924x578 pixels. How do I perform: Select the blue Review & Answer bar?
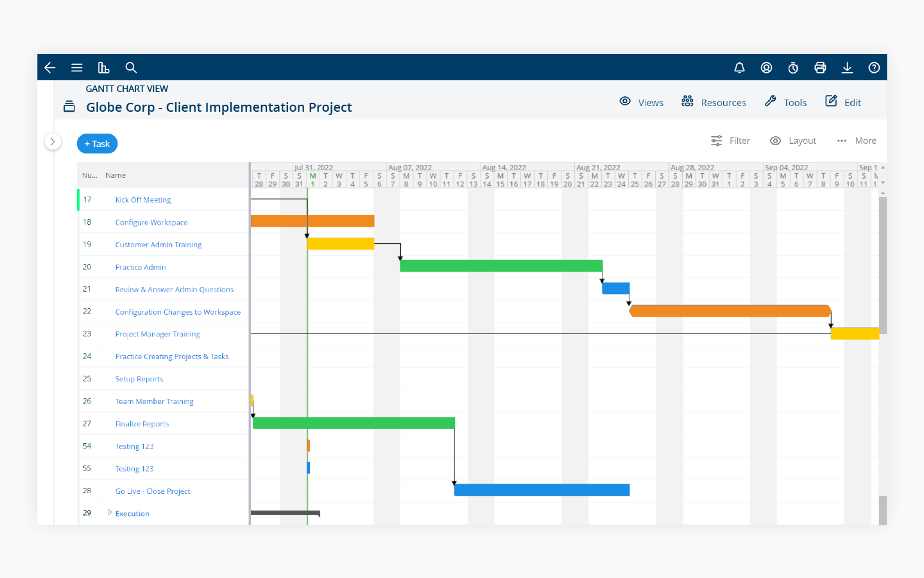point(616,288)
